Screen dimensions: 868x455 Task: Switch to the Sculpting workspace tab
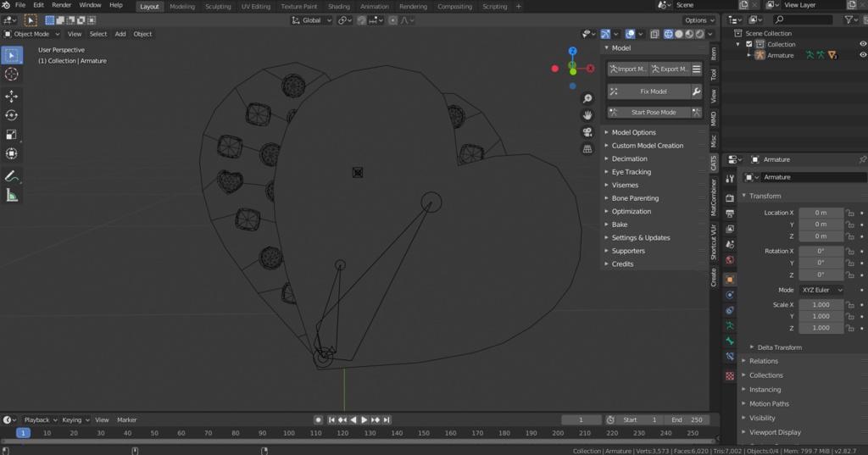point(218,7)
